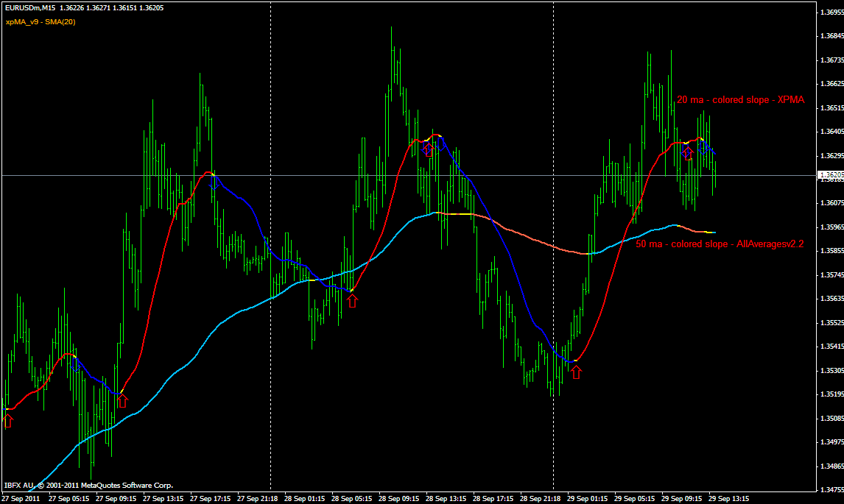
Task: Click the red up arrow at the bottom-left corner
Action: click(7, 420)
